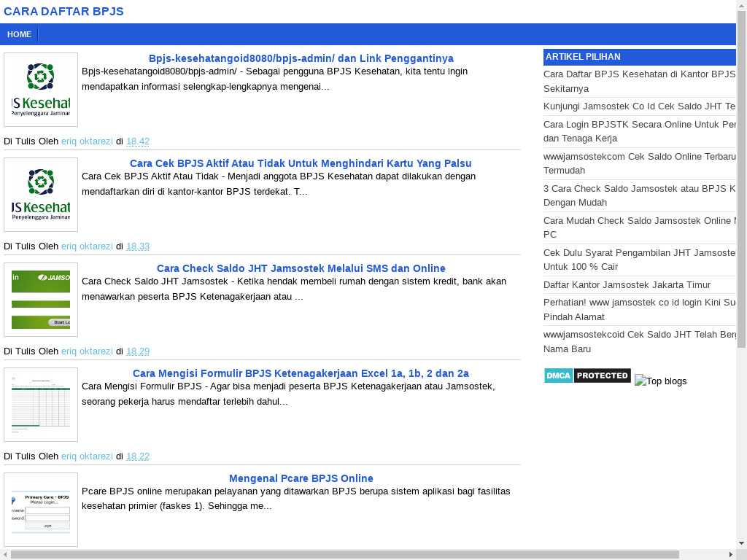Click the scroll right arrow on horizontal scrollbar
The image size is (747, 560).
tap(731, 555)
